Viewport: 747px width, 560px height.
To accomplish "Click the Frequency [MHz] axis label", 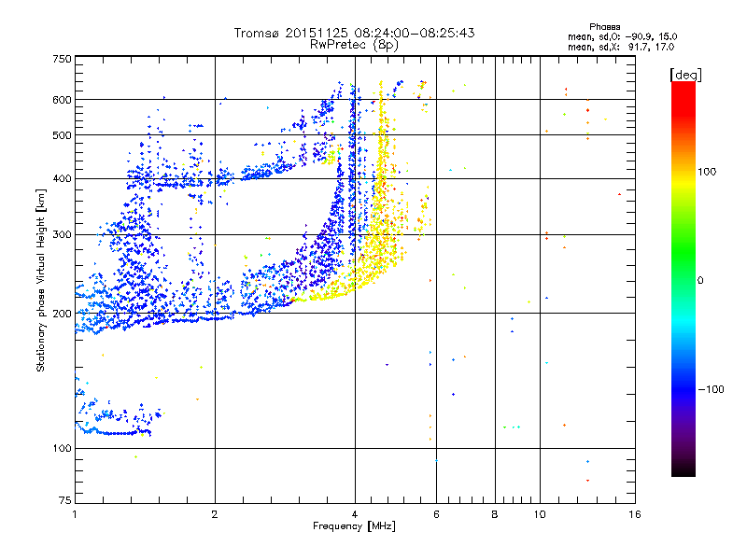I will coord(354,526).
